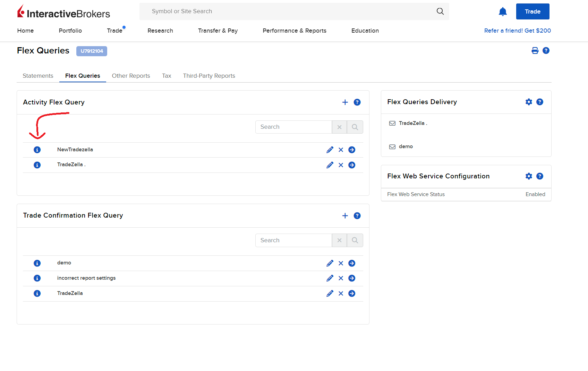Delete incorrect report settings query
588x371 pixels.
point(341,278)
